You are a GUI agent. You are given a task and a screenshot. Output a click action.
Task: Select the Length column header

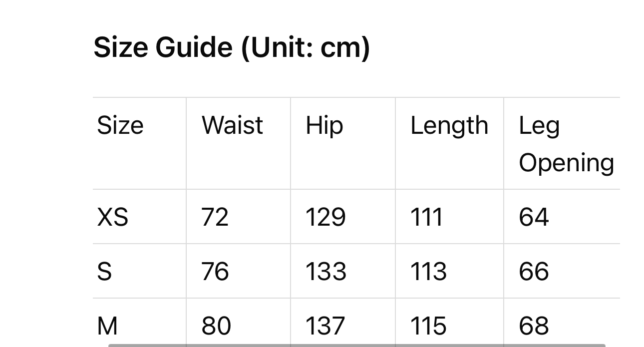(x=449, y=125)
